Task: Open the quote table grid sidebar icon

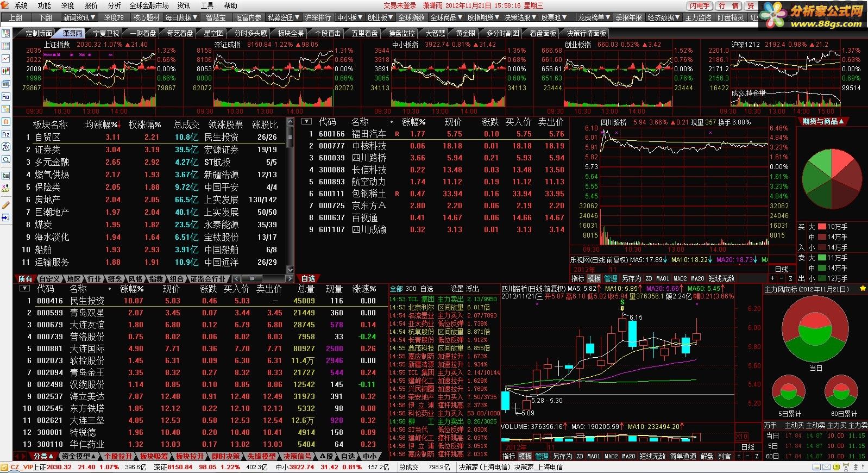Action: click(x=6, y=46)
